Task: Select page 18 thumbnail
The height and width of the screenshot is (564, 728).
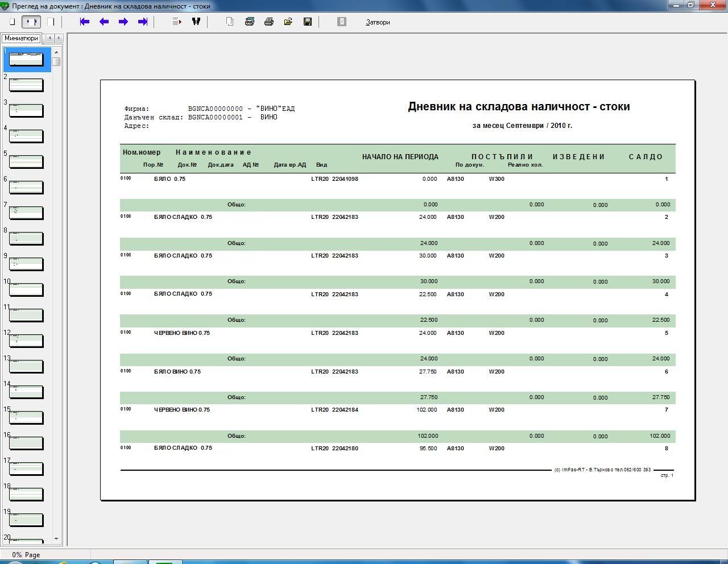Action: [26, 494]
